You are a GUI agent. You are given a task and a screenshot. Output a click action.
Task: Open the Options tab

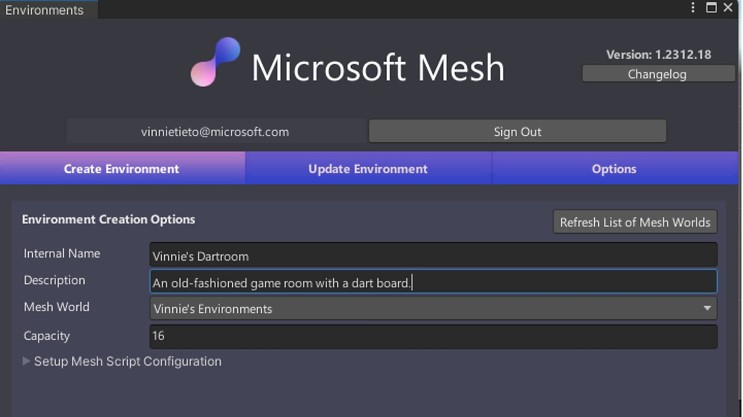(614, 169)
